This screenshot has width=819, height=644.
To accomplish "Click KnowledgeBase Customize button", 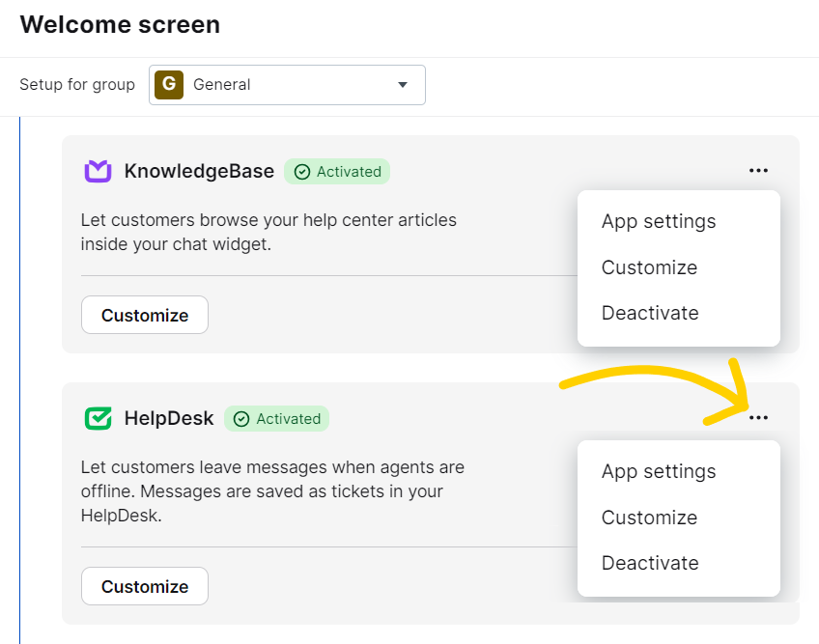I will [x=145, y=315].
